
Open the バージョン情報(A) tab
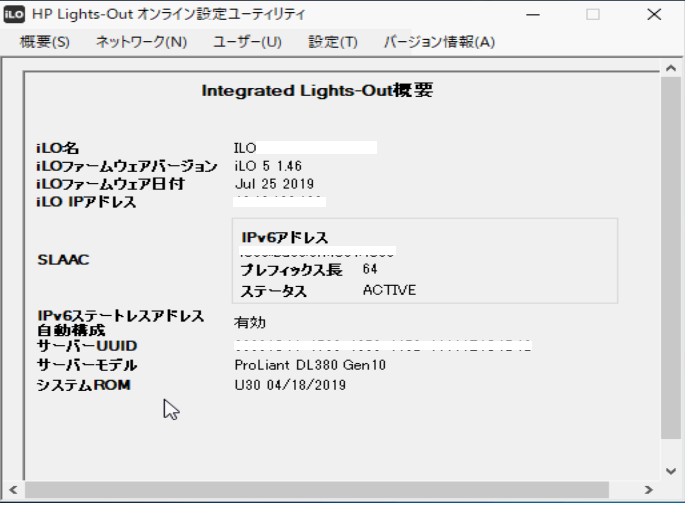(x=439, y=42)
